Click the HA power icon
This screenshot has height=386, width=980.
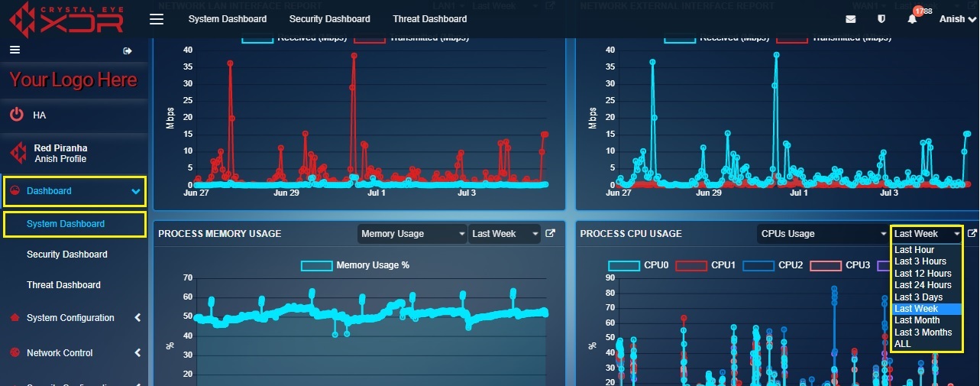pyautogui.click(x=16, y=115)
